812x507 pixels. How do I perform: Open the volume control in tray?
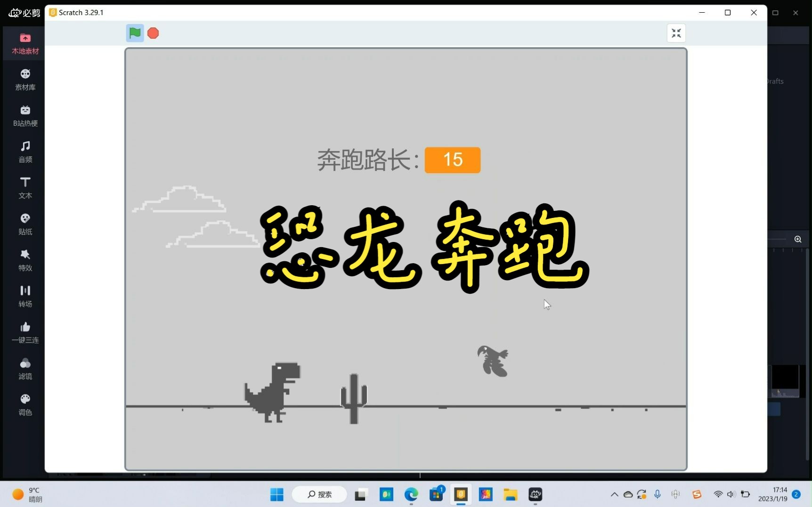(731, 494)
